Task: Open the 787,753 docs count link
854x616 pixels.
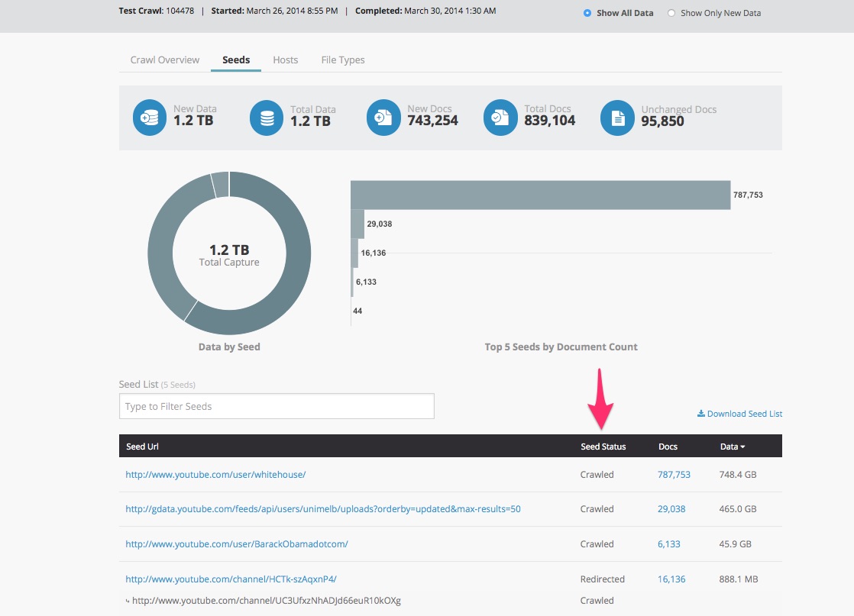Action: pyautogui.click(x=674, y=474)
